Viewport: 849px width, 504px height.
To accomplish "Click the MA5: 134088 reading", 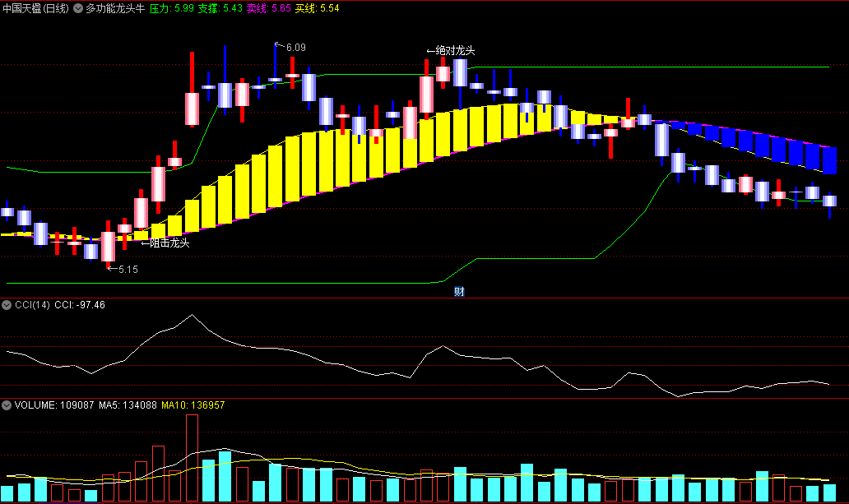I will [x=128, y=405].
